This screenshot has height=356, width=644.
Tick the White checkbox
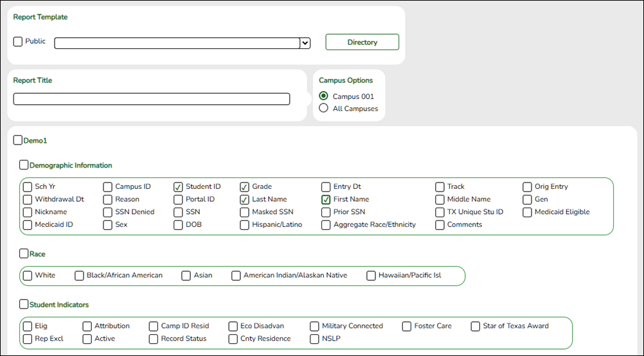point(28,276)
